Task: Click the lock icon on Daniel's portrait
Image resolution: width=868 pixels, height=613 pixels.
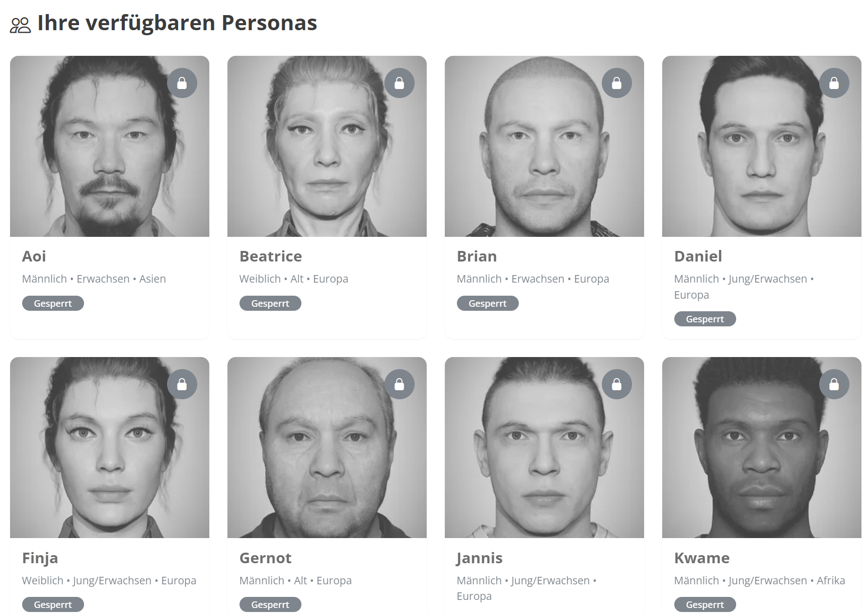Action: tap(834, 83)
